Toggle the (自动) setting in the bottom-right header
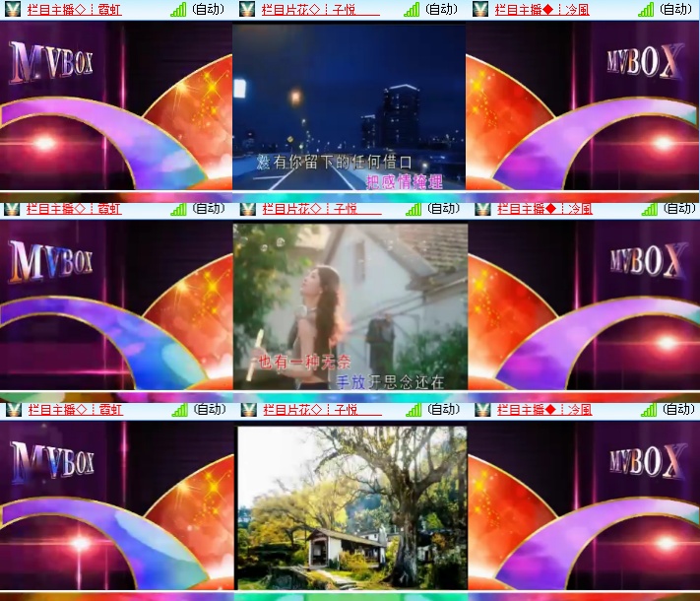700x601 pixels. (x=677, y=409)
